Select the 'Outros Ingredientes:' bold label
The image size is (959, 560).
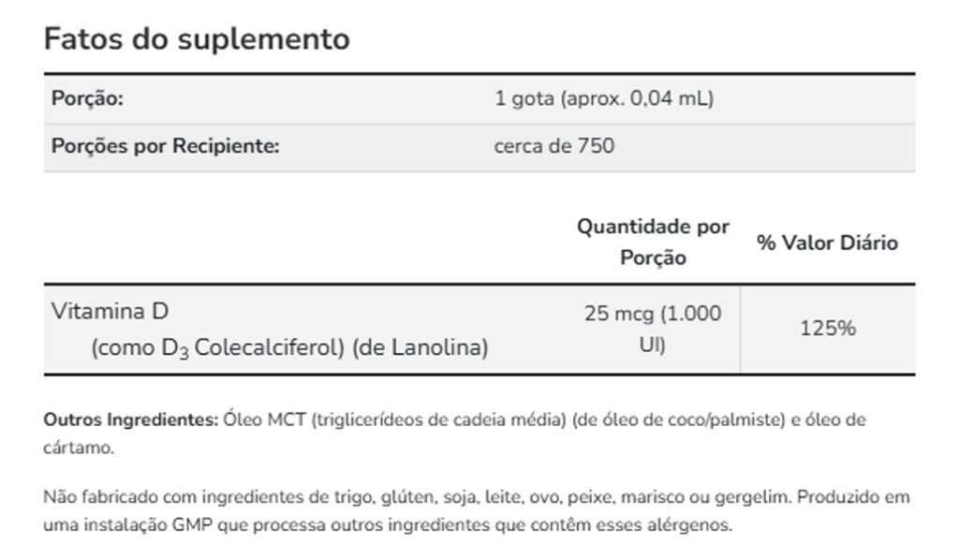[x=130, y=420]
